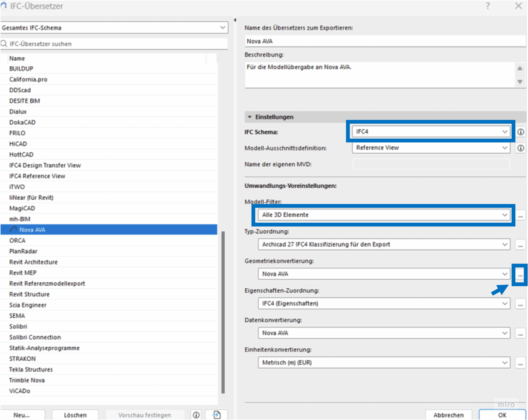Viewport: 528px width, 420px height.
Task: Open Typ-Zuordnung settings ellipsis button
Action: click(520, 245)
